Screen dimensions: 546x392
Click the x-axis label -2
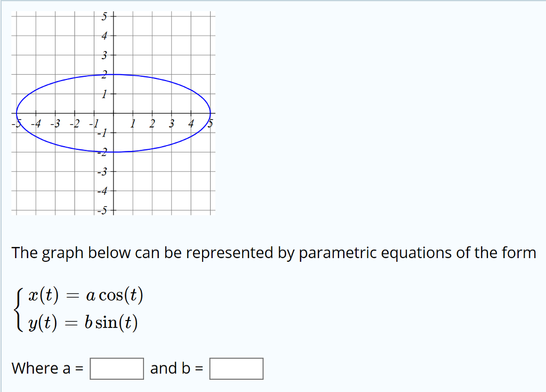(75, 125)
